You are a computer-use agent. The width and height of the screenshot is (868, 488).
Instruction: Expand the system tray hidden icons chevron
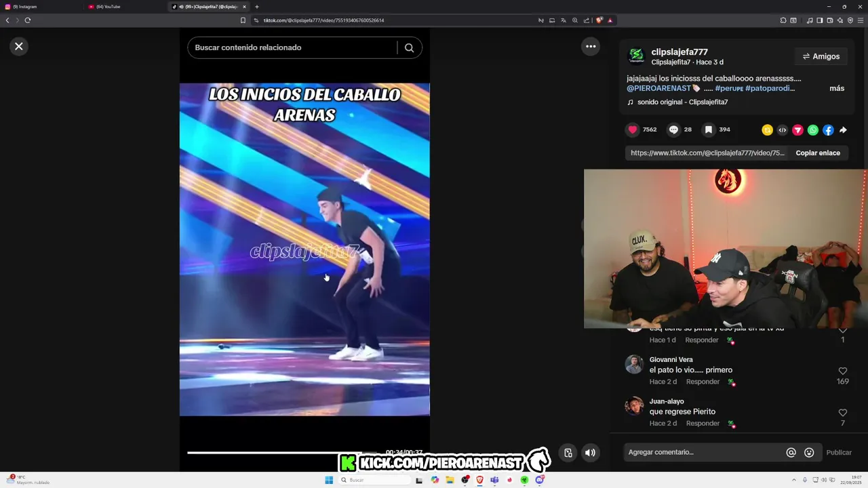(x=795, y=480)
